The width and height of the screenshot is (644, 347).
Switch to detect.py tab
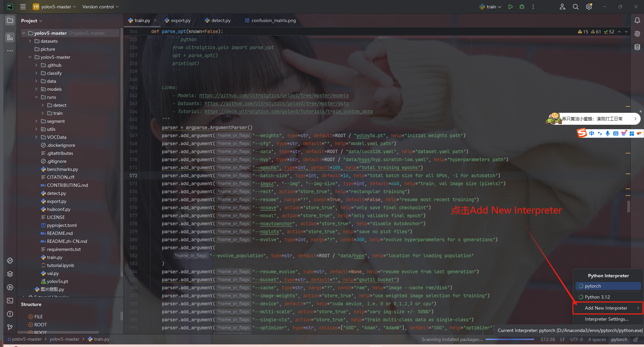coord(218,20)
